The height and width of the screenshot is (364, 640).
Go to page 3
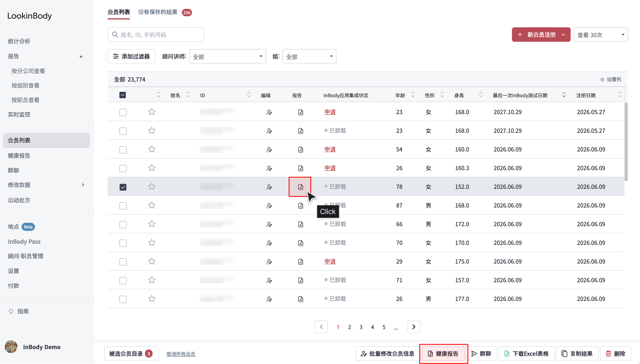[361, 327]
